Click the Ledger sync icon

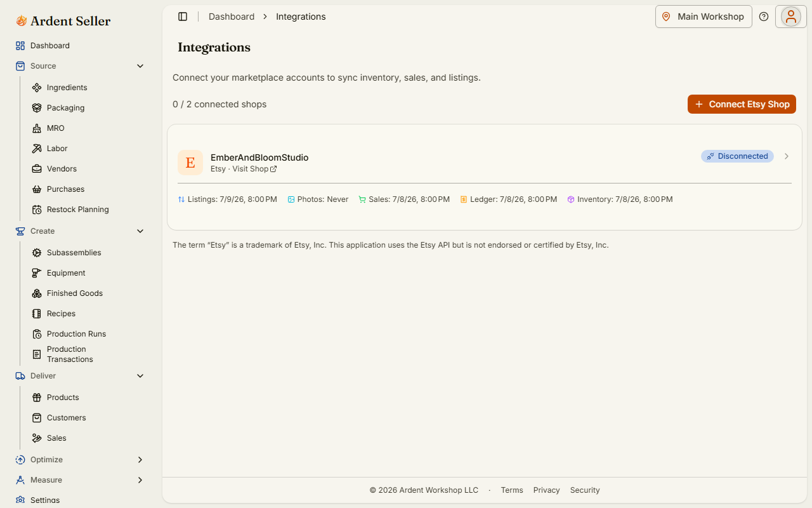coord(464,199)
